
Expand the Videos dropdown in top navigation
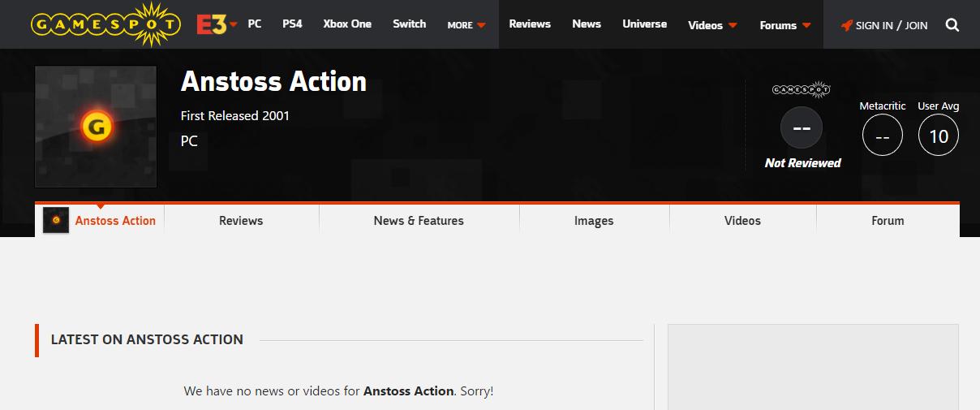tap(712, 25)
